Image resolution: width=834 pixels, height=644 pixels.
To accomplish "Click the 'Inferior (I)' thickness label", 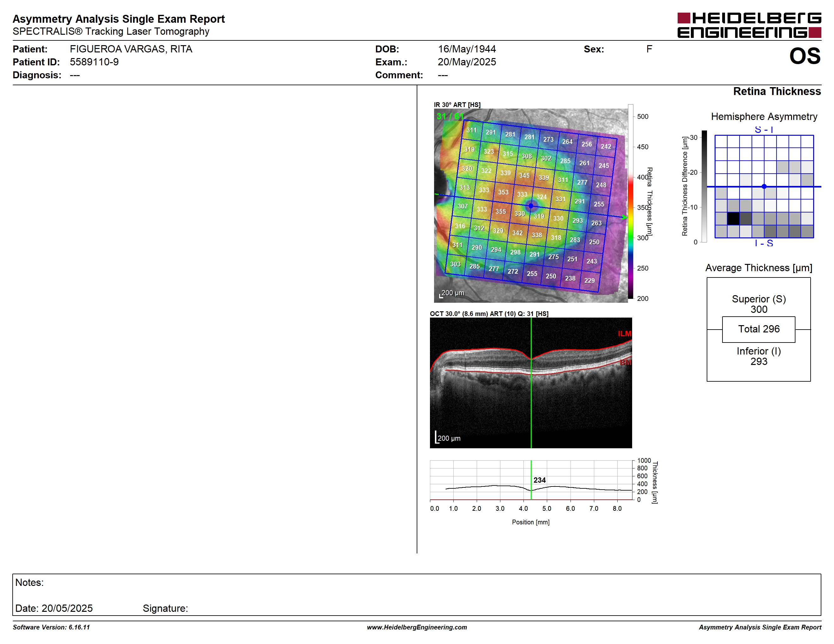I will coord(759,351).
